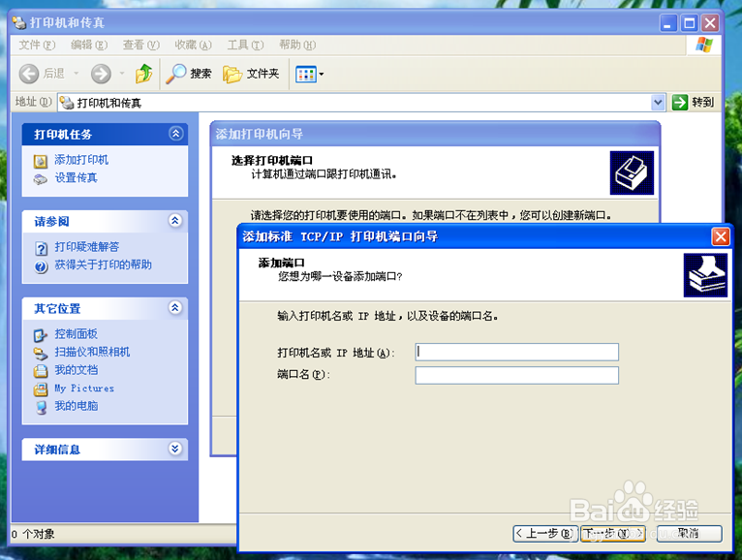Toggle the 文件夹 folders pane button
742x560 pixels.
(x=251, y=74)
